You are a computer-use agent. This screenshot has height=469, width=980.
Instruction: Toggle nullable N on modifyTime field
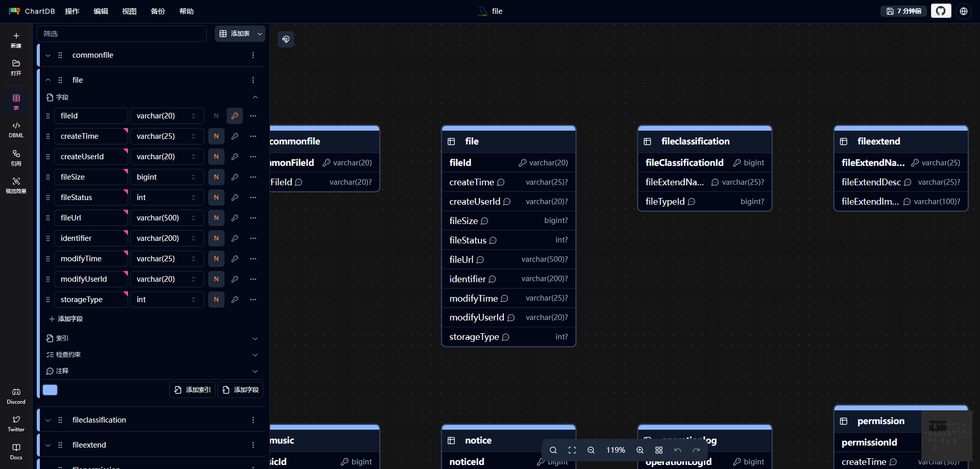[216, 259]
